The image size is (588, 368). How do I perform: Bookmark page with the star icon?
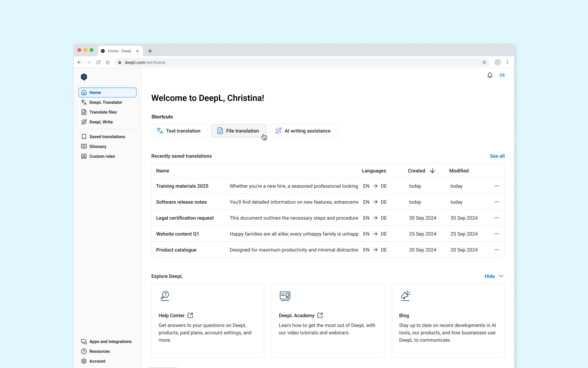coord(484,62)
